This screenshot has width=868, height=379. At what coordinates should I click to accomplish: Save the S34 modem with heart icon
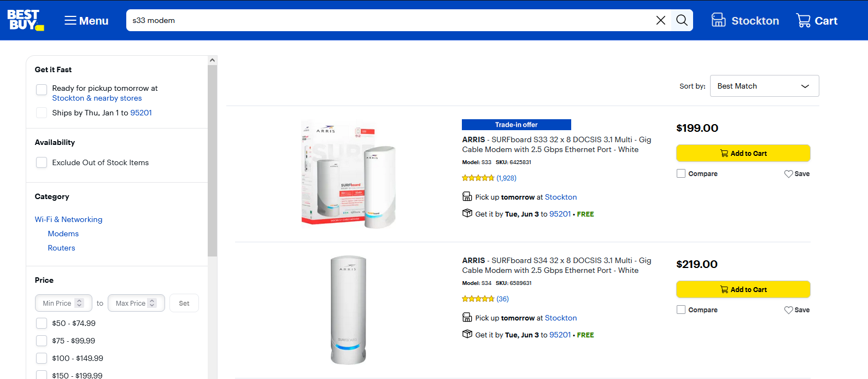tap(788, 310)
